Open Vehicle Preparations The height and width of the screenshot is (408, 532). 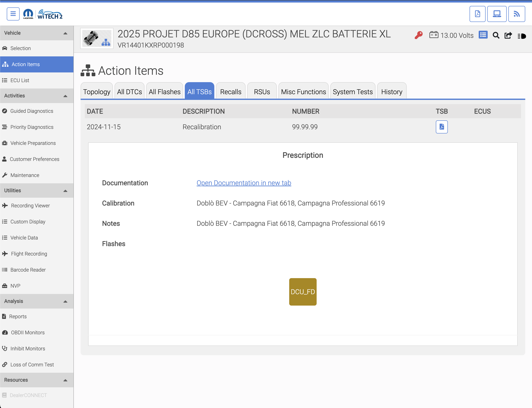37,143
